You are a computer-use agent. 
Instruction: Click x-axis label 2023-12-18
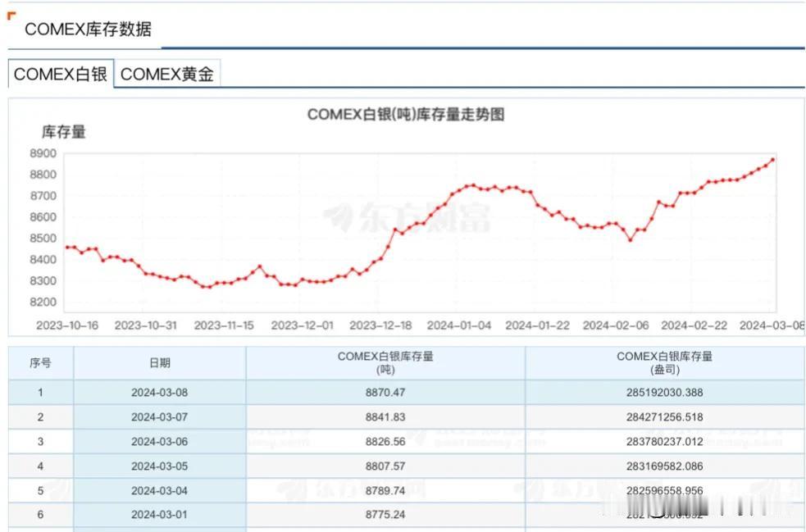(x=381, y=325)
